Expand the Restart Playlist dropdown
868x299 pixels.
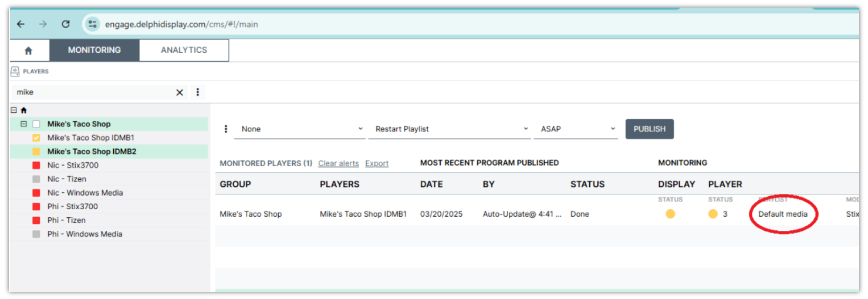(449, 129)
